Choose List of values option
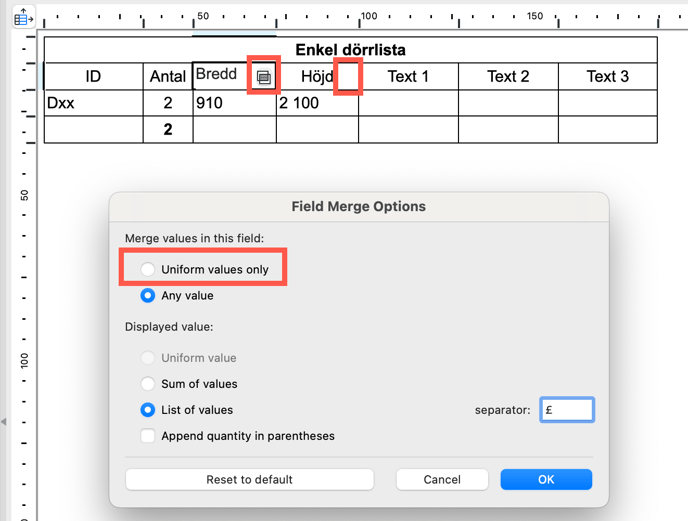 (147, 410)
